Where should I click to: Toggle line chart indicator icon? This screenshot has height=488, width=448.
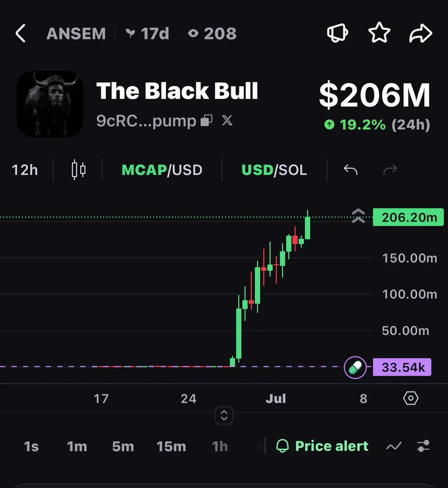[x=394, y=446]
